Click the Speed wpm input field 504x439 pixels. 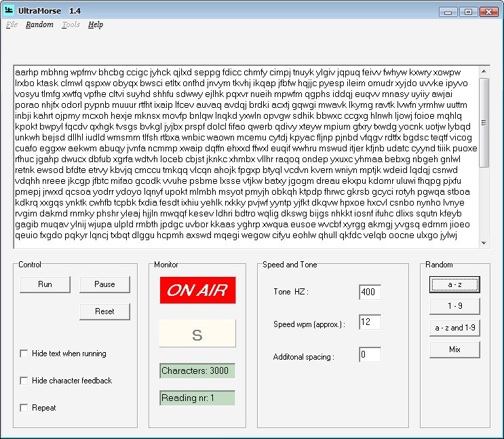coord(370,322)
